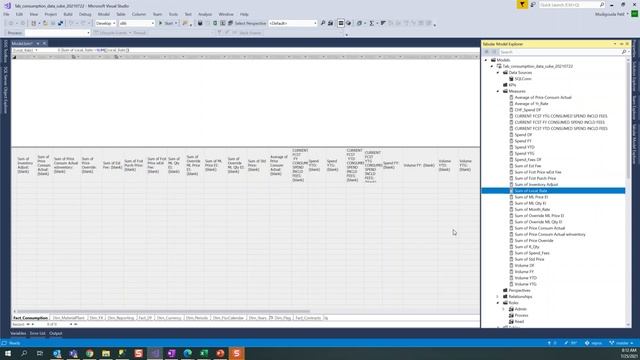Click the taskbar search icon
The height and width of the screenshot is (360, 640).
coord(24,353)
